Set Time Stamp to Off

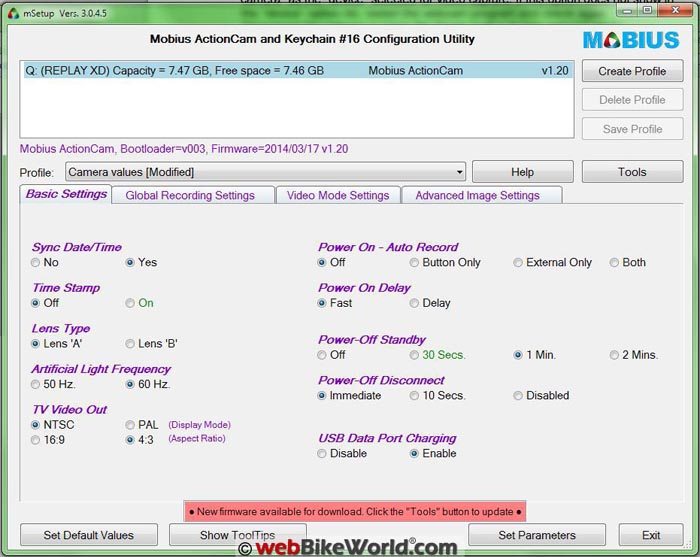point(35,303)
